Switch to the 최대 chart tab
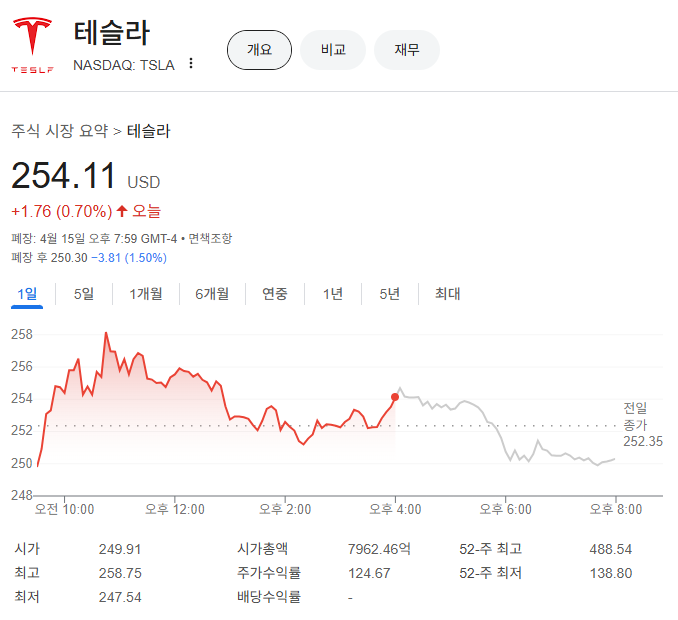This screenshot has width=678, height=620. tap(448, 294)
